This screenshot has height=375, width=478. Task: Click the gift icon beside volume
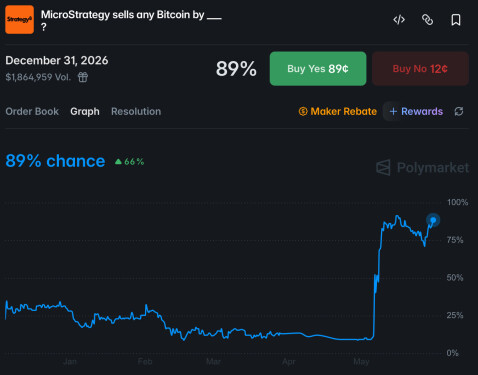pos(83,77)
